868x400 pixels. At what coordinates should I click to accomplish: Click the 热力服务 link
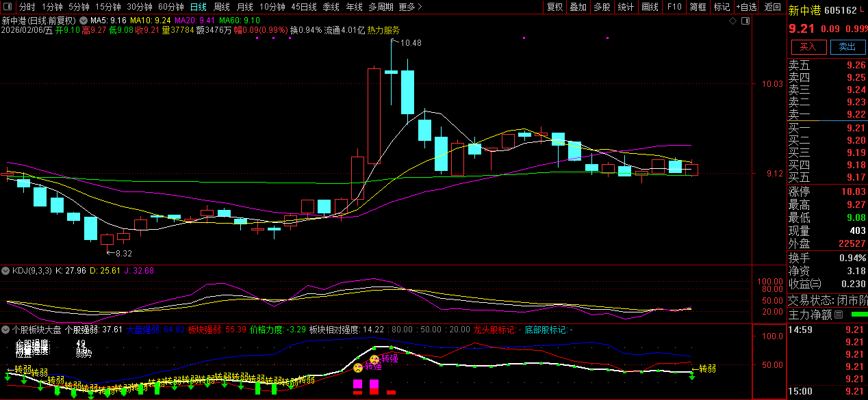click(383, 30)
